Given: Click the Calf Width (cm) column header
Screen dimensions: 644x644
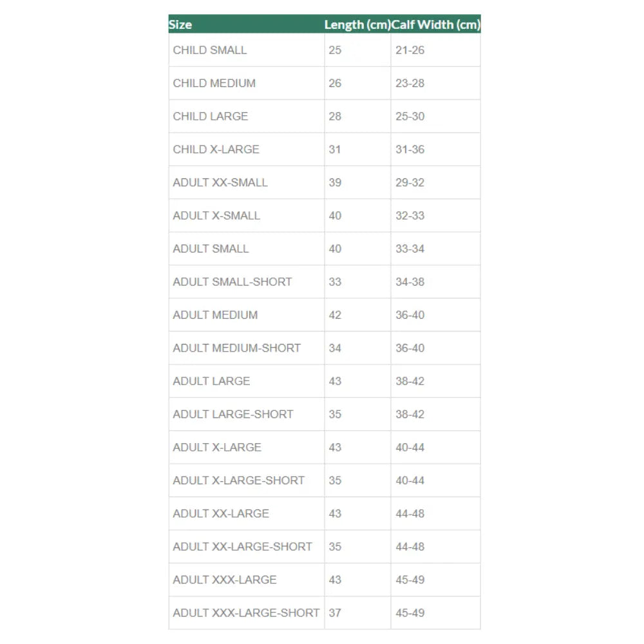Looking at the screenshot, I should pos(436,25).
